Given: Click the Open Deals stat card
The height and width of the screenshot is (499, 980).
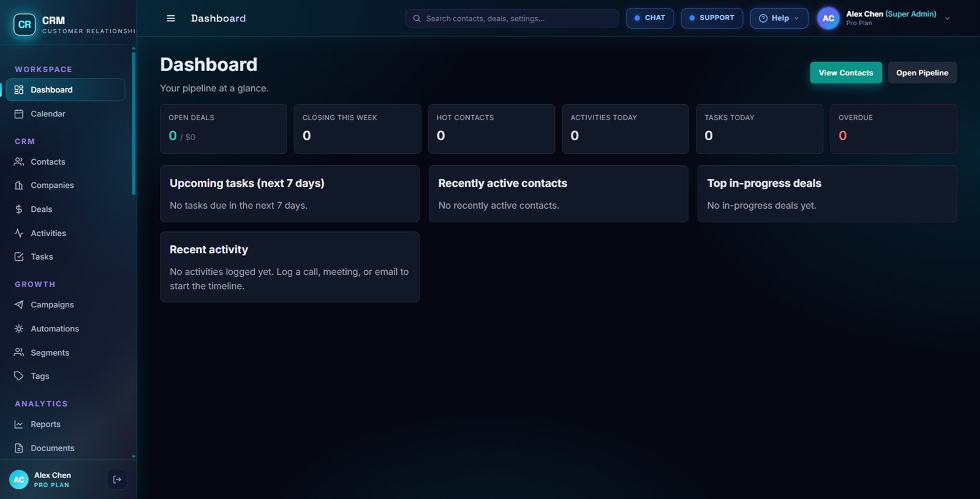Looking at the screenshot, I should pyautogui.click(x=224, y=129).
